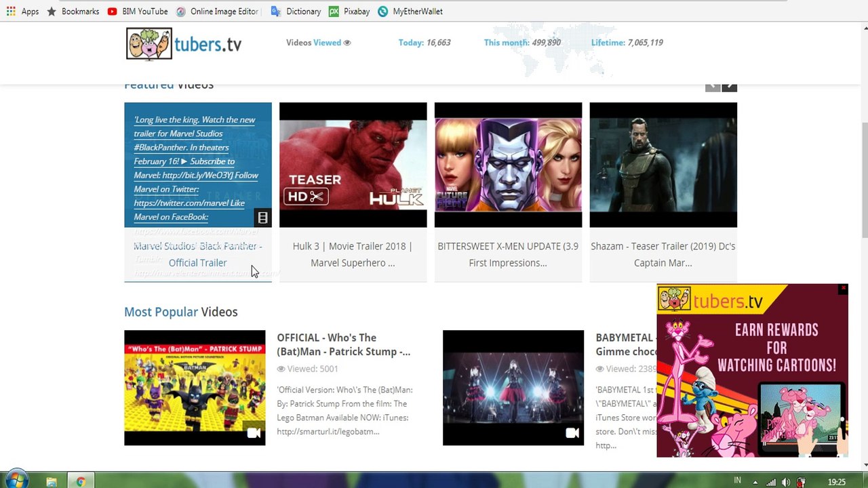Open 'Hulk 3 | Movie Trailer 2018' title
The width and height of the screenshot is (868, 488).
pyautogui.click(x=353, y=254)
